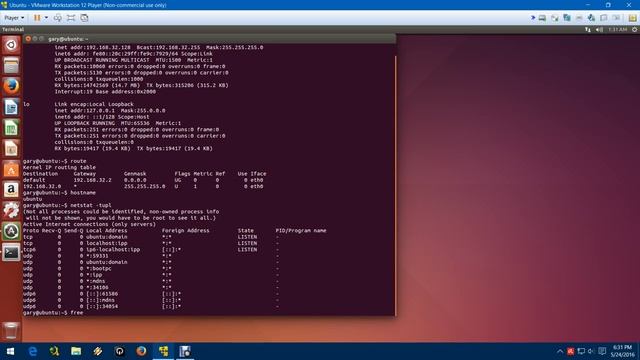Click 'Foreign Address' column header
The height and width of the screenshot is (360, 640).
coord(186,231)
